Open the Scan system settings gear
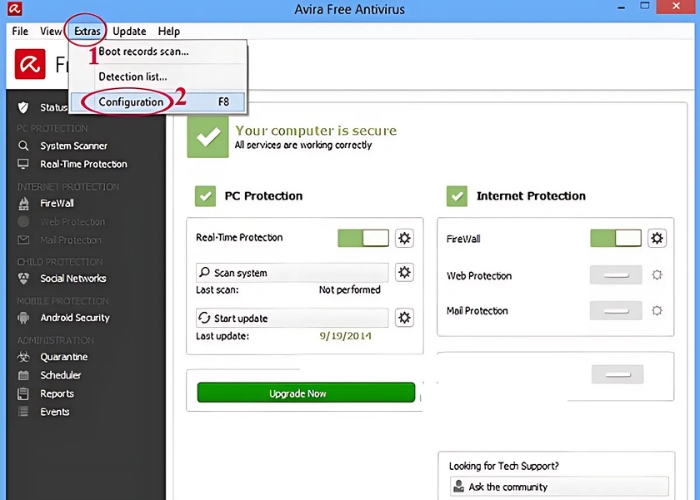 [404, 272]
